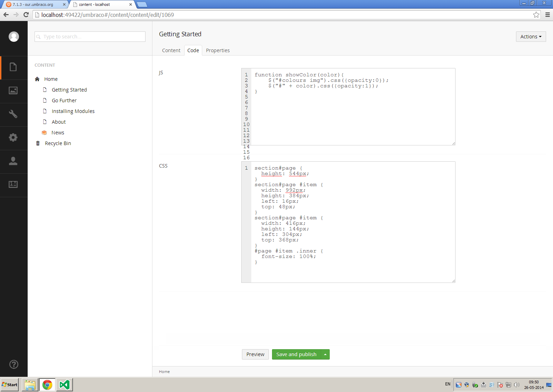Close the our.umbraco.org browser tab

pos(64,4)
